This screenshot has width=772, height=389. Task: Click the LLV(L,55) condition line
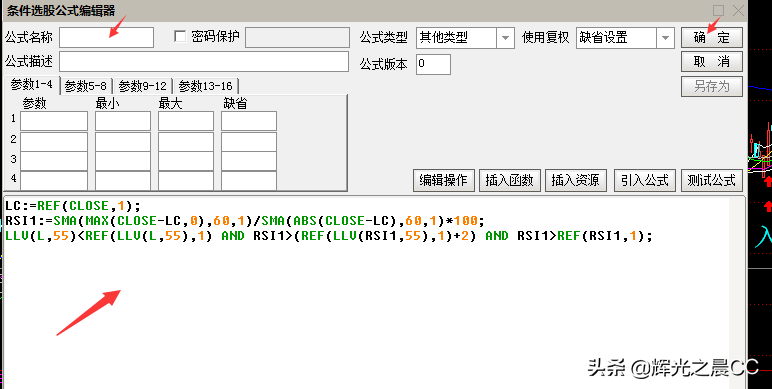pyautogui.click(x=328, y=236)
